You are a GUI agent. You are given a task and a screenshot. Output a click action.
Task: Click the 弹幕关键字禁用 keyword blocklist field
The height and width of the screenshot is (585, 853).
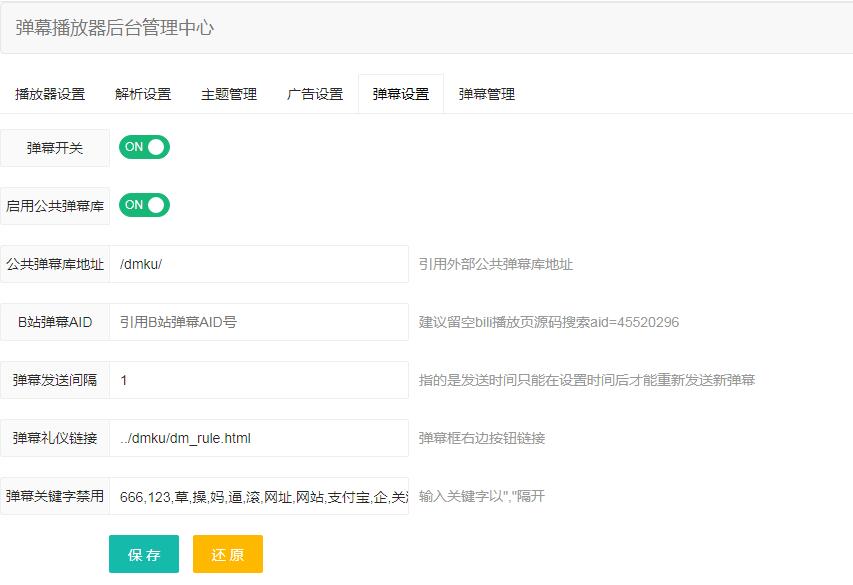[x=260, y=495]
